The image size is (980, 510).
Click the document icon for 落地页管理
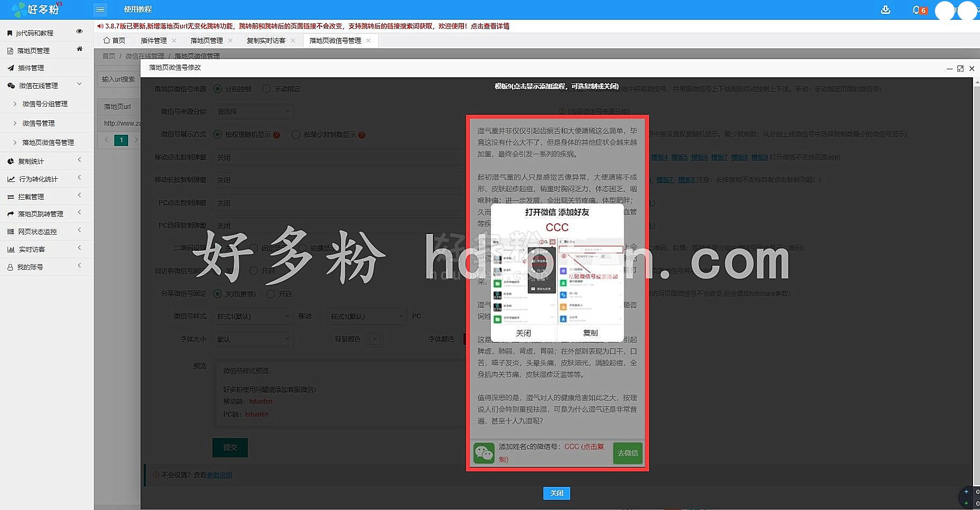click(10, 51)
